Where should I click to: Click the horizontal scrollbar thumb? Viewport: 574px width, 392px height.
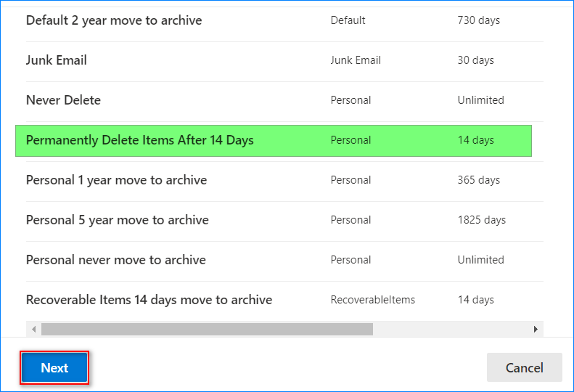pyautogui.click(x=207, y=330)
